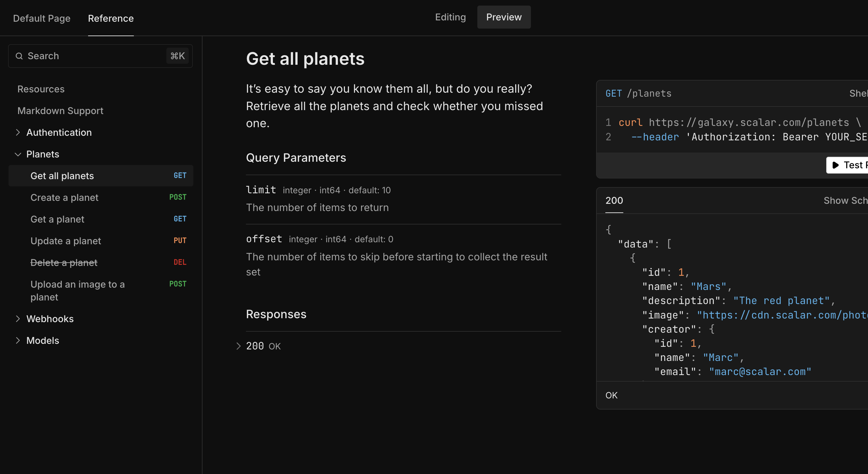Click the "The red planet" description value
This screenshot has width=868, height=474.
[x=782, y=301]
